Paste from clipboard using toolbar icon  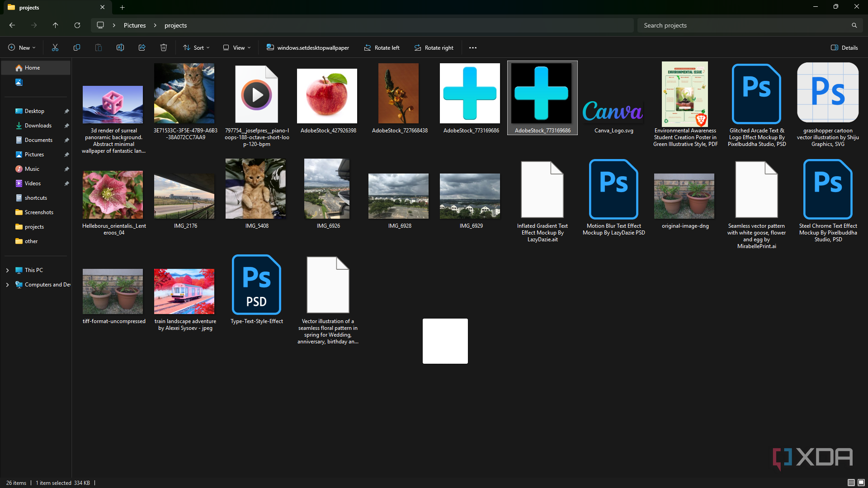(x=98, y=47)
